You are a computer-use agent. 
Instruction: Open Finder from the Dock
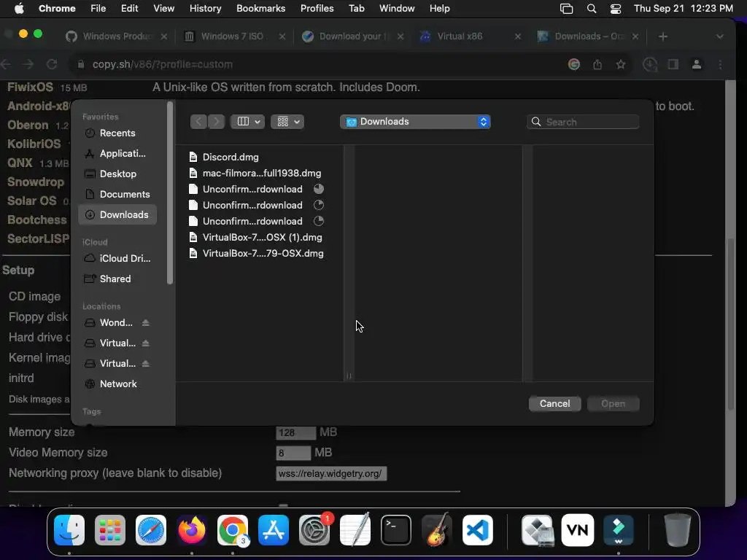pyautogui.click(x=69, y=530)
